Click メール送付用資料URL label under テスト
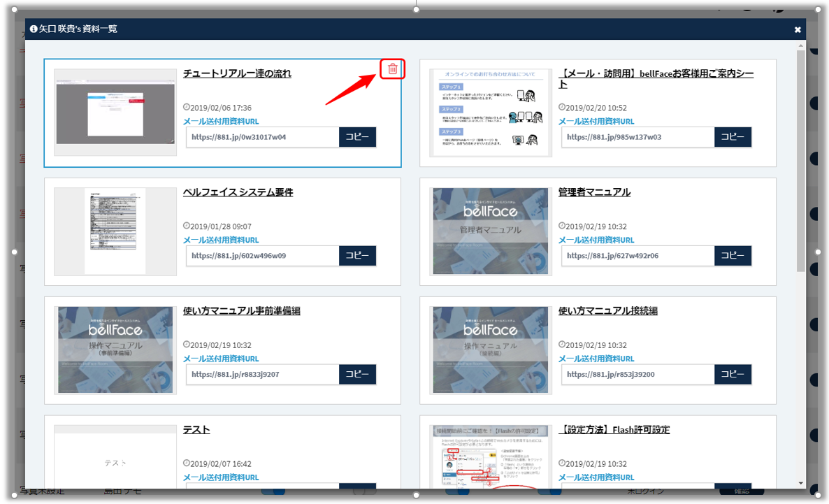Screen dimensions: 829x504 [x=221, y=477]
